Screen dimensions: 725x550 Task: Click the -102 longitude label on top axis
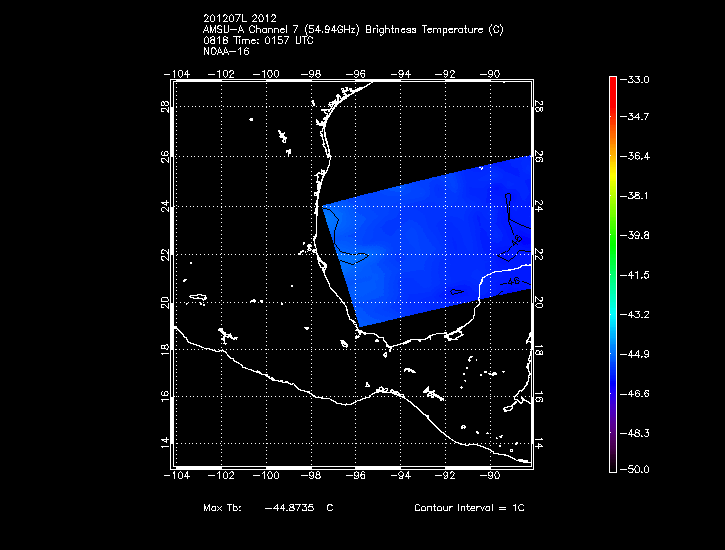coord(221,74)
